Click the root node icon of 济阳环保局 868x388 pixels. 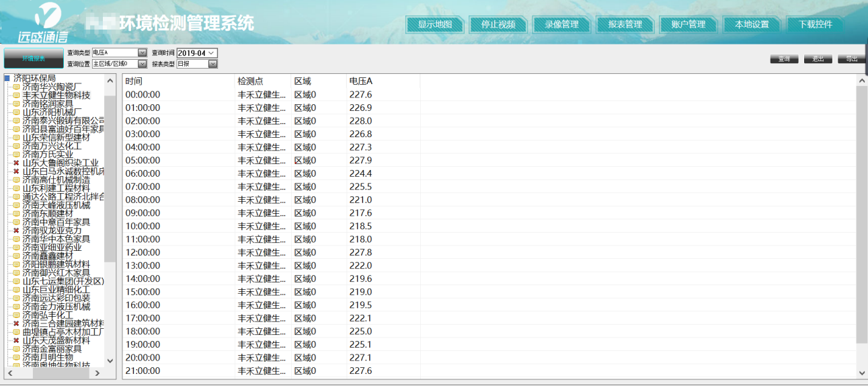[7, 77]
